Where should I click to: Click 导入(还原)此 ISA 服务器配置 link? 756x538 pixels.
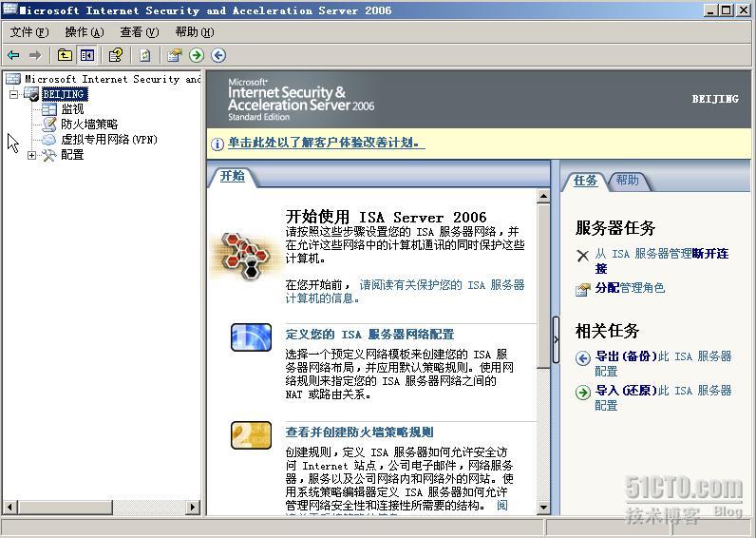(x=664, y=397)
